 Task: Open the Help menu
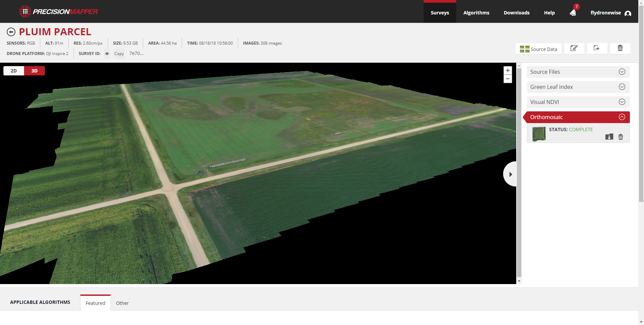(549, 13)
